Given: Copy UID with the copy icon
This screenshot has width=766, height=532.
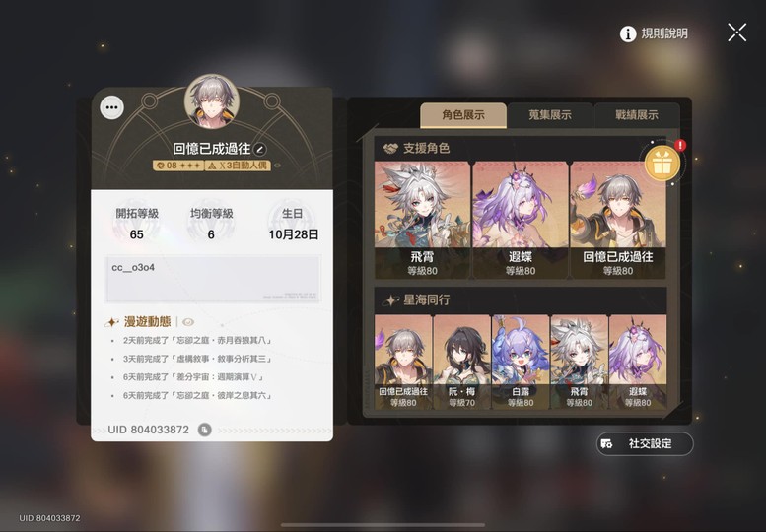Looking at the screenshot, I should [205, 430].
